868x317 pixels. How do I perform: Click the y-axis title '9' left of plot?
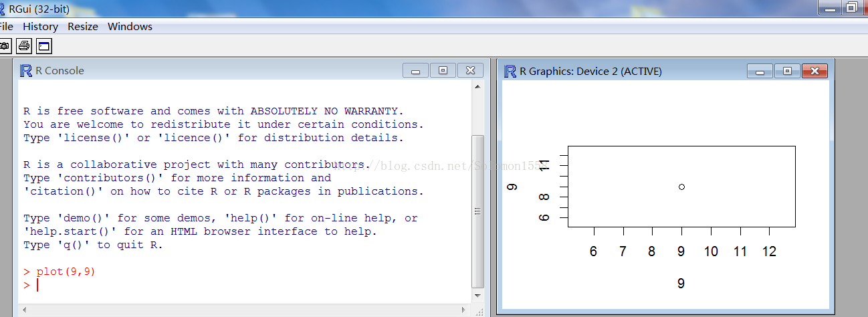513,187
